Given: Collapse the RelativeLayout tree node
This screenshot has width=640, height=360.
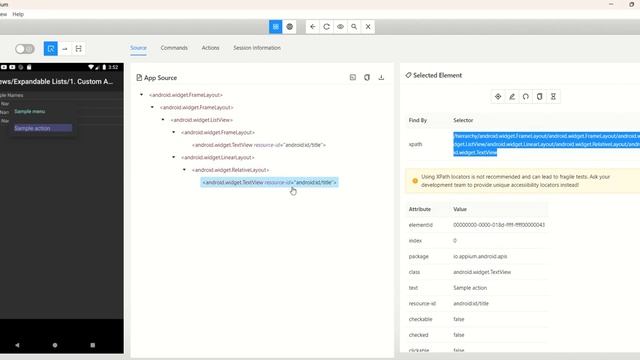Looking at the screenshot, I should tap(184, 170).
